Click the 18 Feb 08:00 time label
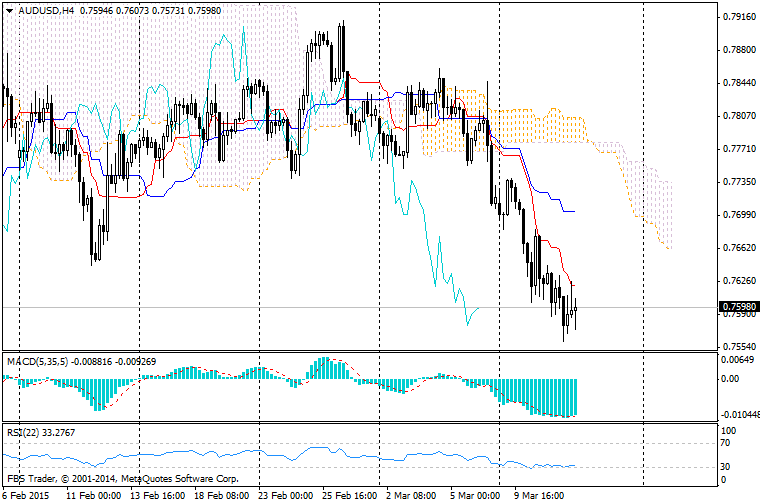The height and width of the screenshot is (504, 760). (x=220, y=495)
